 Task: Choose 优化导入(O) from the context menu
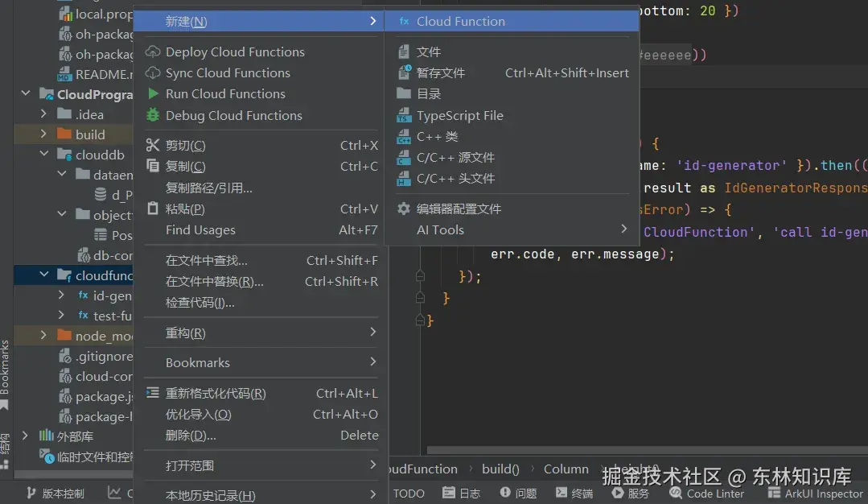pyautogui.click(x=260, y=415)
